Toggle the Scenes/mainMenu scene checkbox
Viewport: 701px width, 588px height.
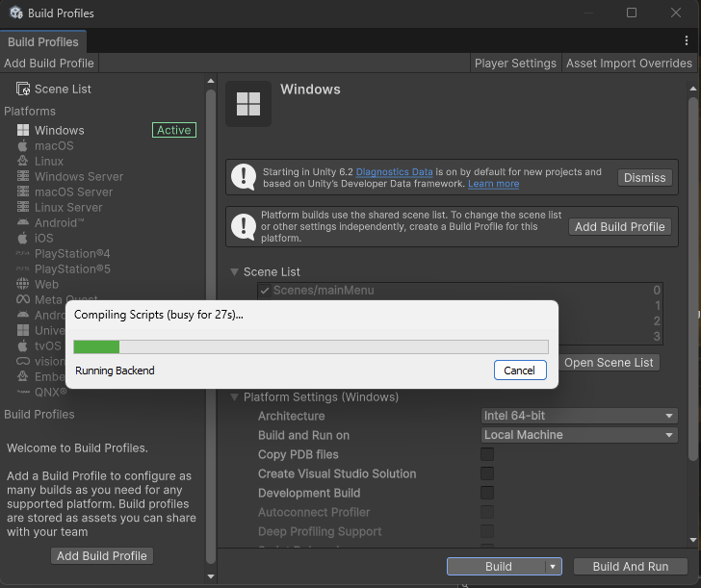point(265,291)
